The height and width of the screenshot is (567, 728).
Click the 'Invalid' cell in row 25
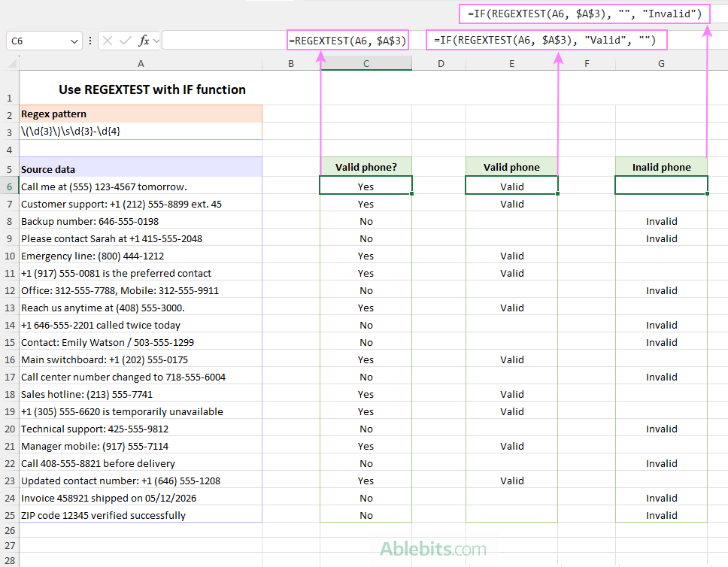661,515
